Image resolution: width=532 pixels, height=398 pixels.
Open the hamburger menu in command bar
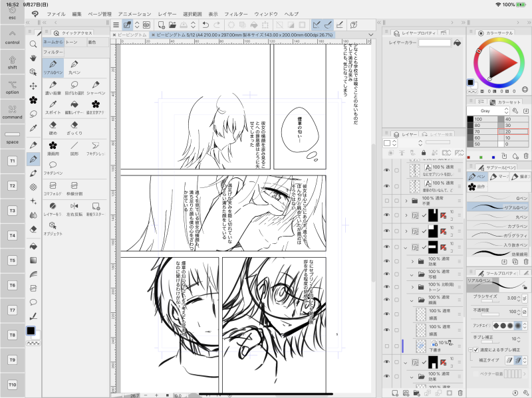point(116,25)
